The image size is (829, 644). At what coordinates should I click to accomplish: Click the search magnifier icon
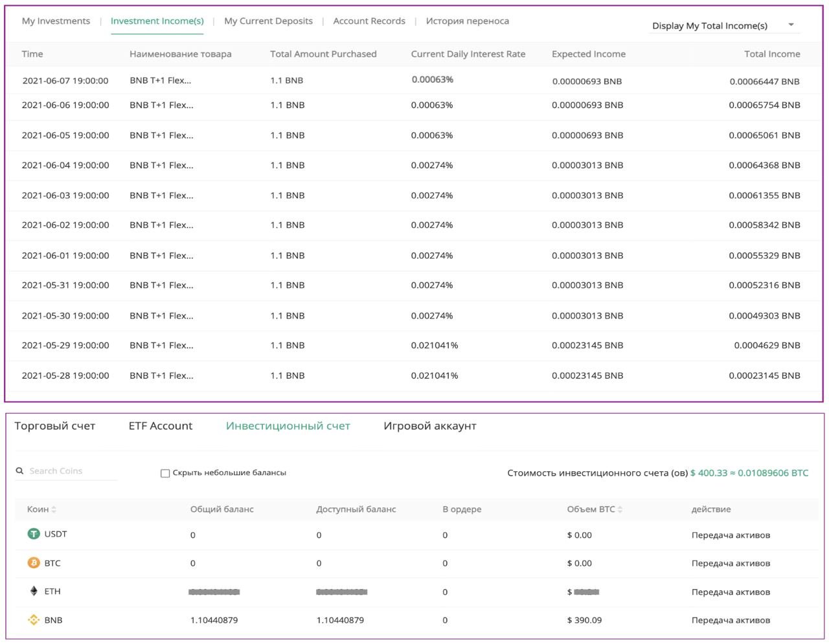point(19,471)
